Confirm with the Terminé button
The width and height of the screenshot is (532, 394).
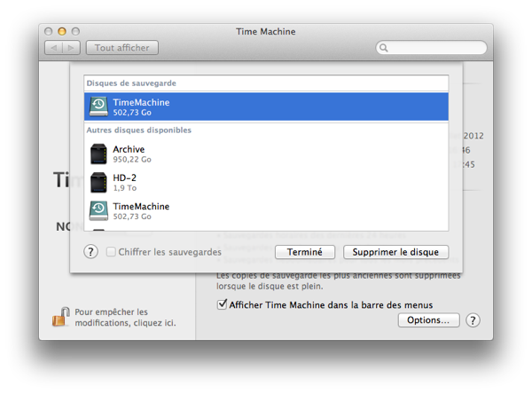(304, 252)
